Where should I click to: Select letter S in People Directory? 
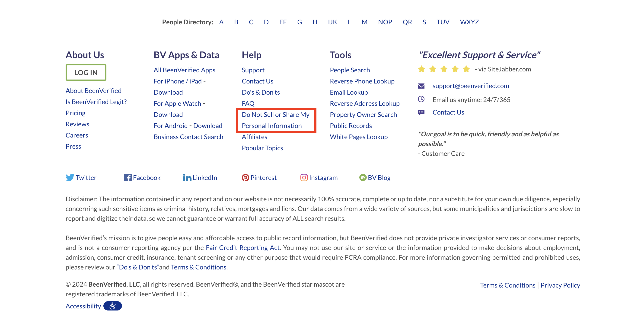(424, 22)
